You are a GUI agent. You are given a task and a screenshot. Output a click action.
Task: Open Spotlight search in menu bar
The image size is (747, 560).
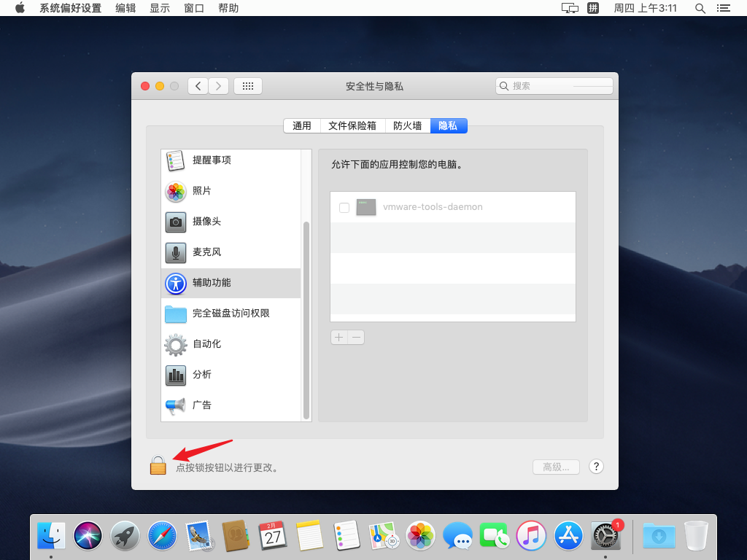coord(700,8)
